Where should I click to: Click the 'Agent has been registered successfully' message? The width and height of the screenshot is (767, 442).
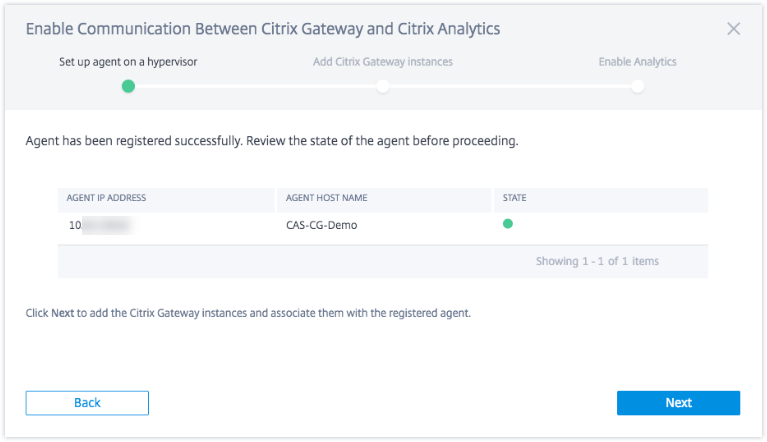(x=272, y=141)
